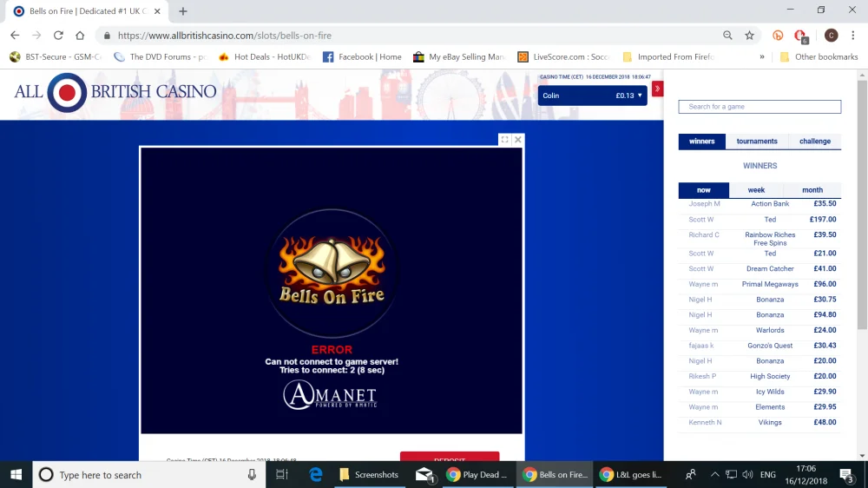Reload the current page
868x488 pixels.
58,35
